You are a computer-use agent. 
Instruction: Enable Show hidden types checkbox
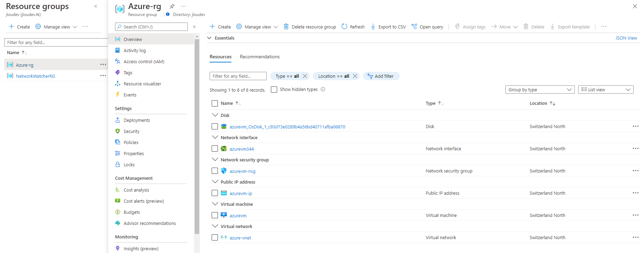274,90
